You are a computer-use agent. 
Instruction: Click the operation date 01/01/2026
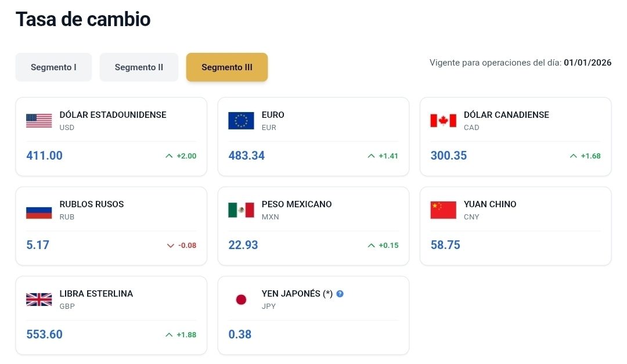coord(588,63)
